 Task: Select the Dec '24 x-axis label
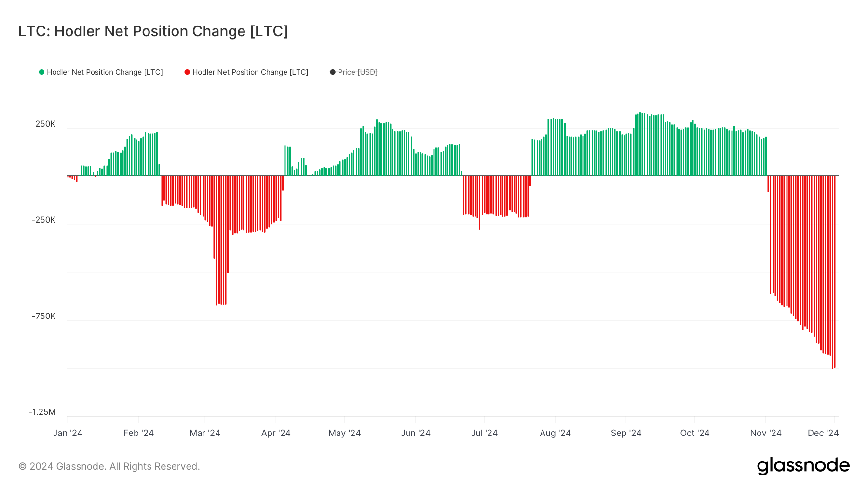[x=823, y=433]
